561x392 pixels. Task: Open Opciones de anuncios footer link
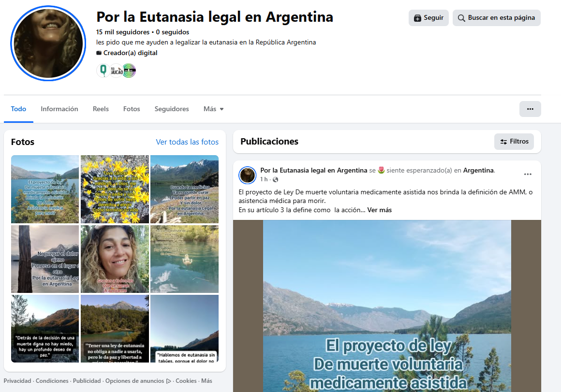tap(134, 381)
